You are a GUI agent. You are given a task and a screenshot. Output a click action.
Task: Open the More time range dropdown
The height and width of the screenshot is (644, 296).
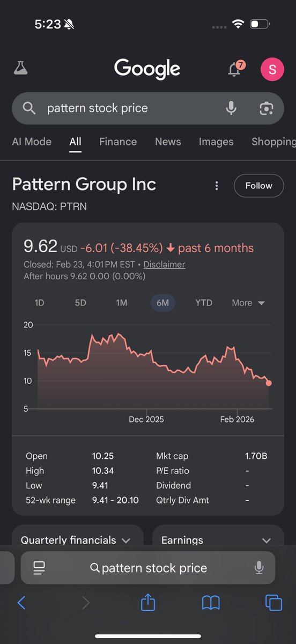[248, 303]
